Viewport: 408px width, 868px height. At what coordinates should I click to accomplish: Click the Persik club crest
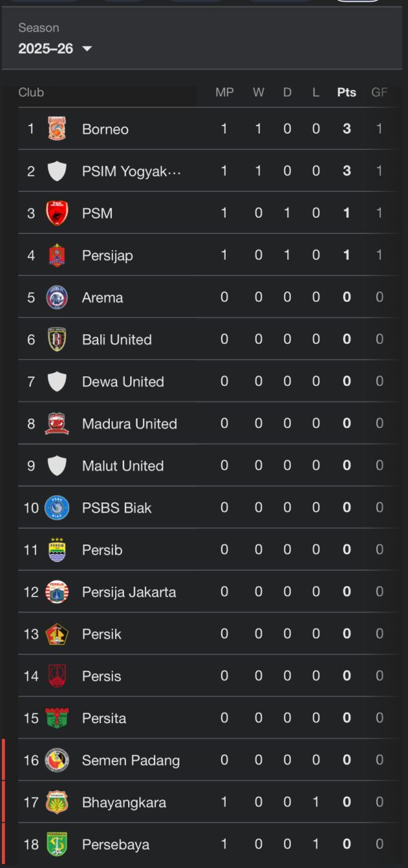57,633
